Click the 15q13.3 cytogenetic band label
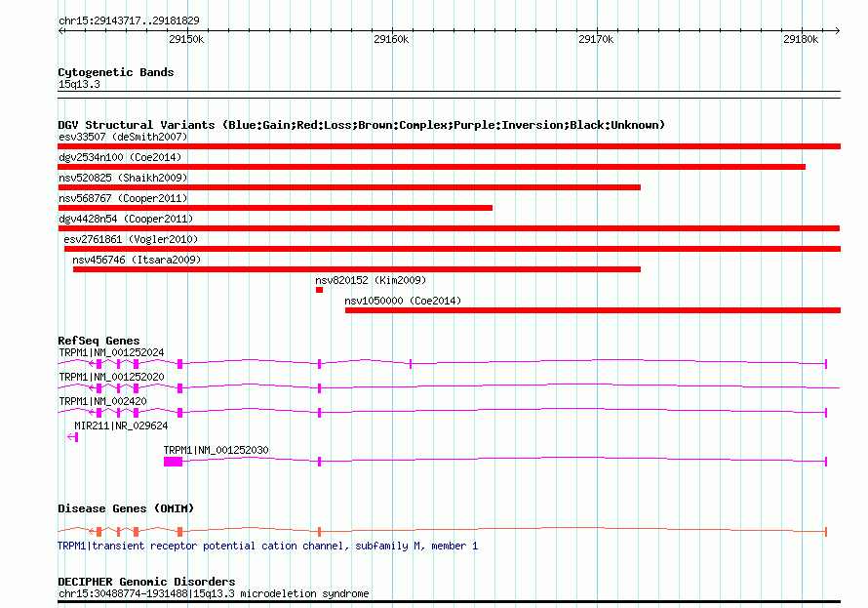 (x=79, y=84)
